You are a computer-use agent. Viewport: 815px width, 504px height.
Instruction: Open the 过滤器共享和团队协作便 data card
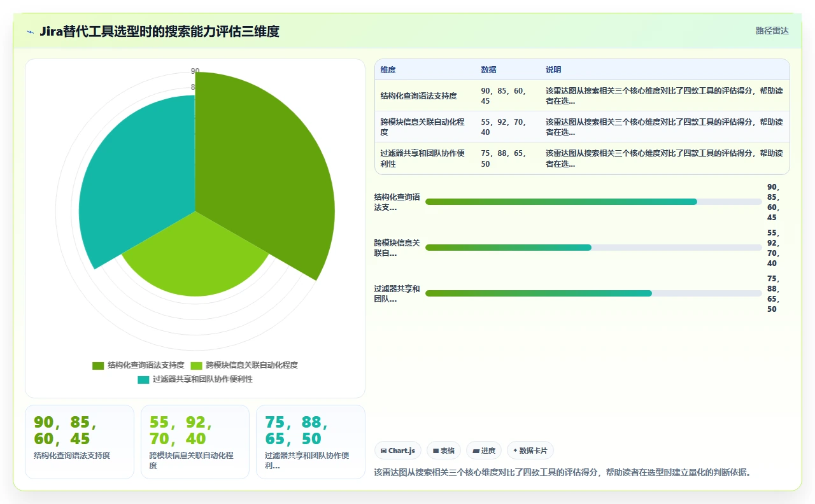[x=311, y=442]
